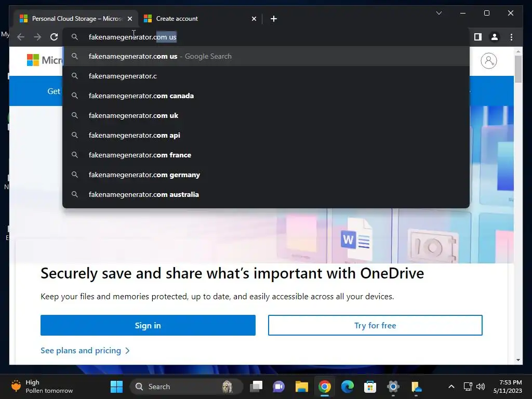This screenshot has height=399, width=532.
Task: Choose the 'fakenamegenerator.com api' suggestion
Action: [x=266, y=135]
